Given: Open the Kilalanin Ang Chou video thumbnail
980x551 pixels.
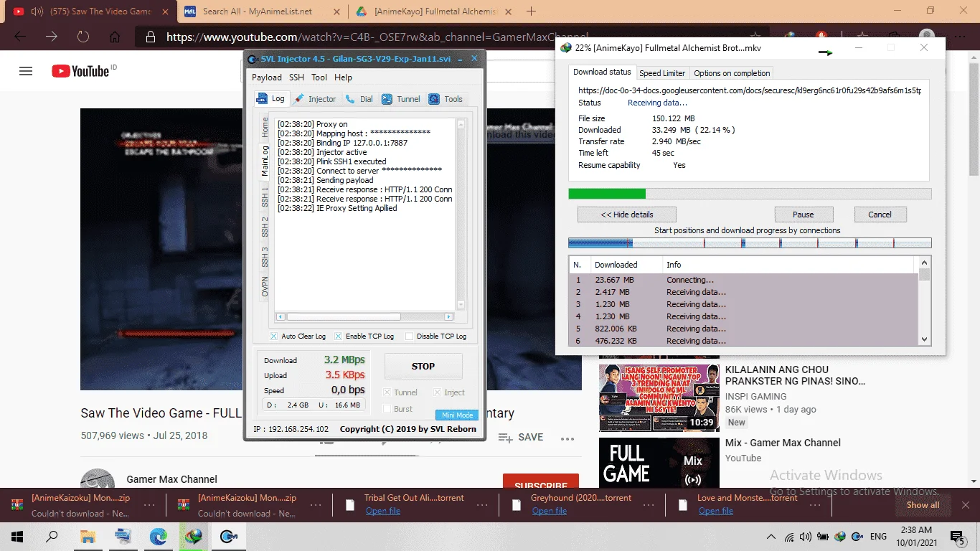Looking at the screenshot, I should click(659, 397).
